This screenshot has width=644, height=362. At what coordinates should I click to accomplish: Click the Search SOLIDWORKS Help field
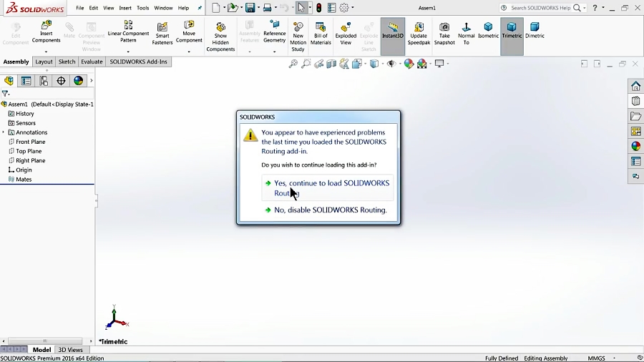coord(540,8)
